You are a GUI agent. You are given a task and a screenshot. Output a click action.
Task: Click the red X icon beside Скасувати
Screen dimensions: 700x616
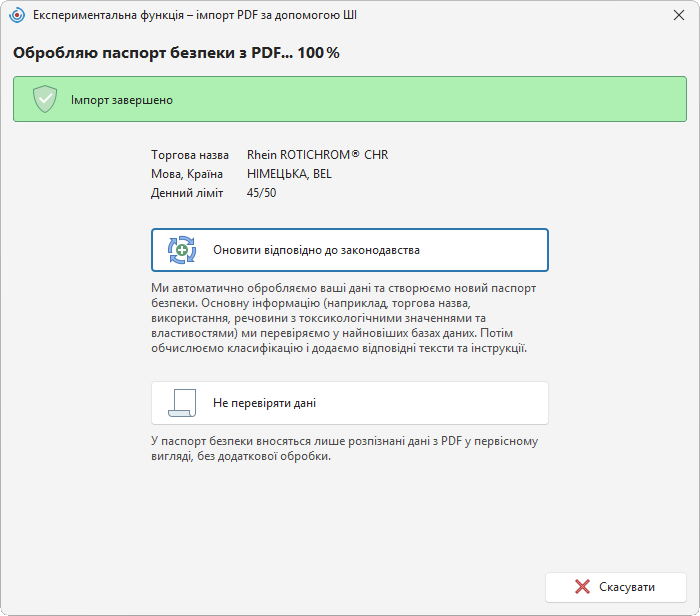pos(582,587)
